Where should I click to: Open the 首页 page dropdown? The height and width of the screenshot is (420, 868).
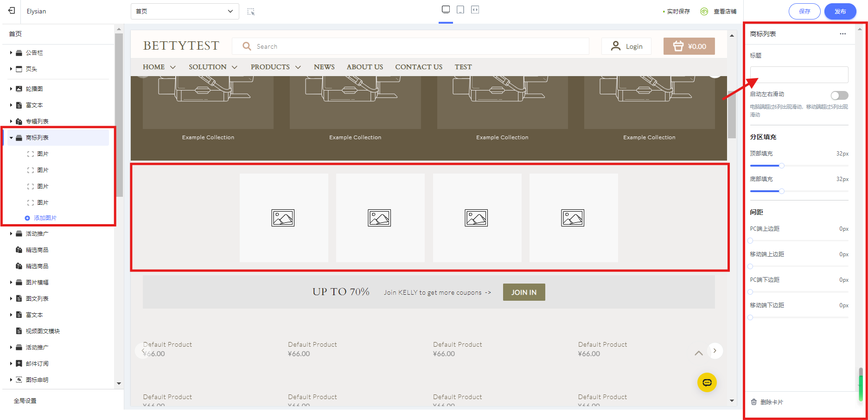pos(185,11)
